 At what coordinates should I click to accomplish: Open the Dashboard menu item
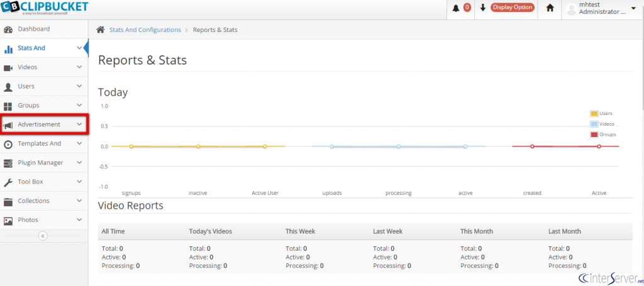[44, 29]
